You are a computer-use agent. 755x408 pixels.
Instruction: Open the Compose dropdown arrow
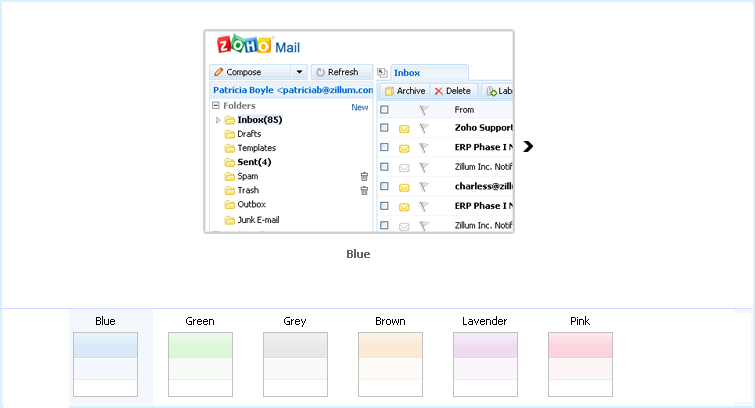tap(299, 72)
